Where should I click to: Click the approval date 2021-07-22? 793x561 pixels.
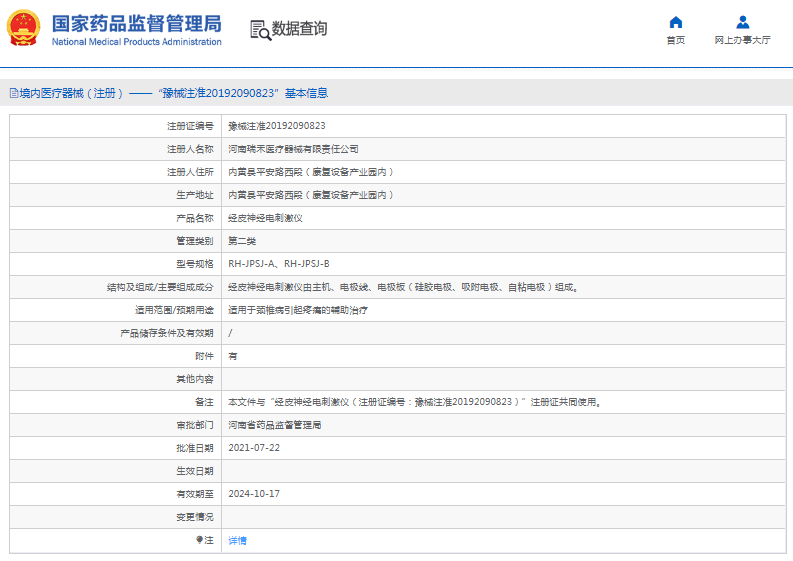coord(253,448)
